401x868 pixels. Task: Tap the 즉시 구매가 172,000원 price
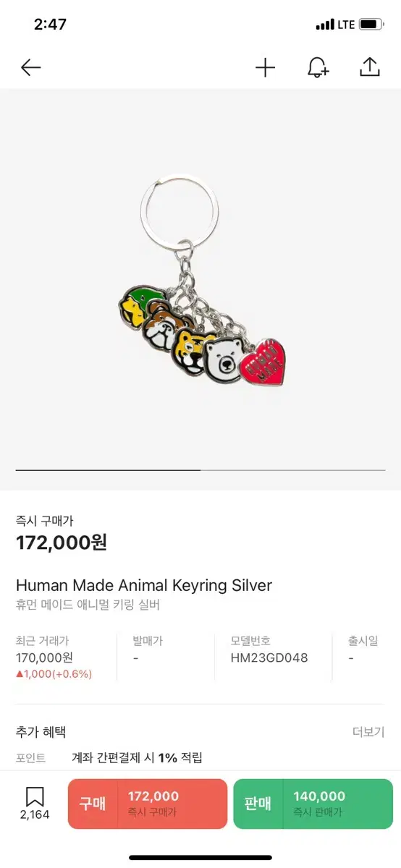coord(62,542)
